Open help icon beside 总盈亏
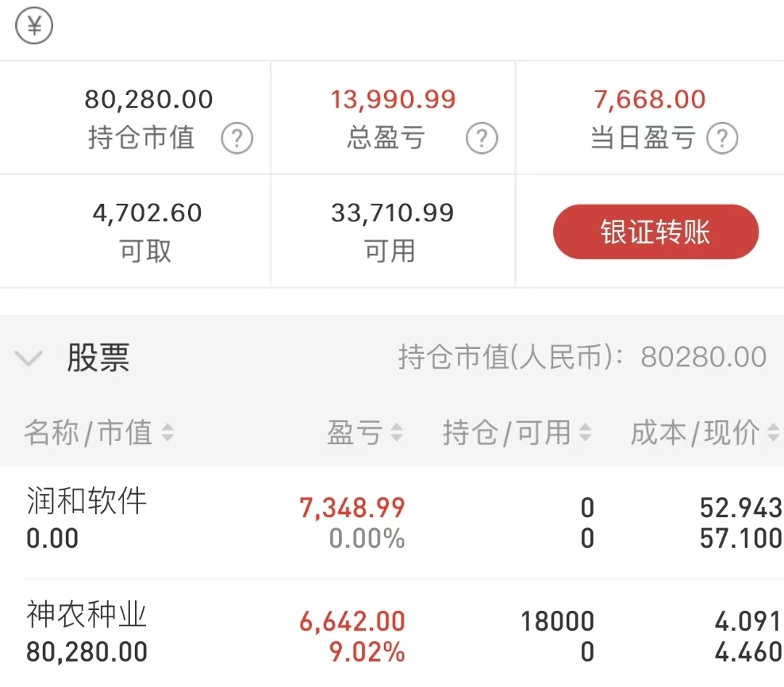Viewport: 784px width, 687px height. (481, 138)
